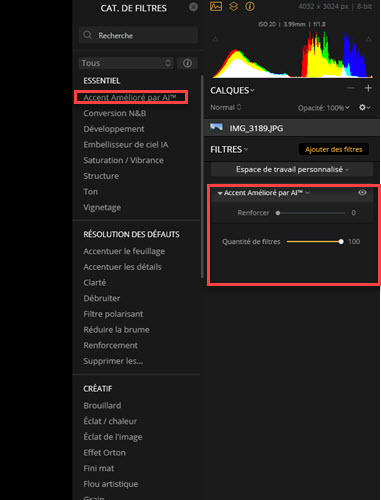Image resolution: width=381 pixels, height=500 pixels.
Task: Open the layers stack icon
Action: (234, 6)
